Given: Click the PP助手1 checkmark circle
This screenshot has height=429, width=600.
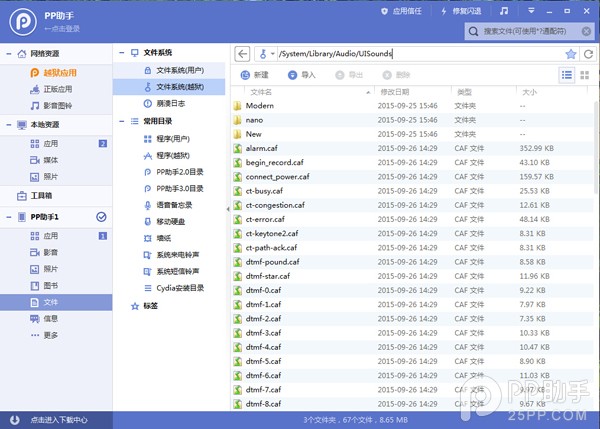Looking at the screenshot, I should 101,217.
